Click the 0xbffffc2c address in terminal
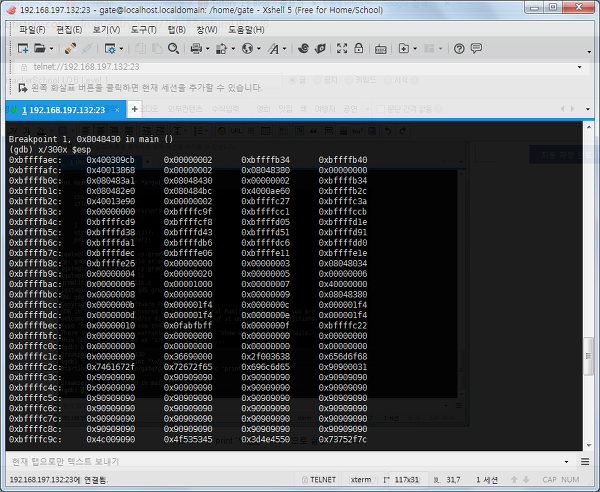This screenshot has width=600, height=492. (35, 367)
